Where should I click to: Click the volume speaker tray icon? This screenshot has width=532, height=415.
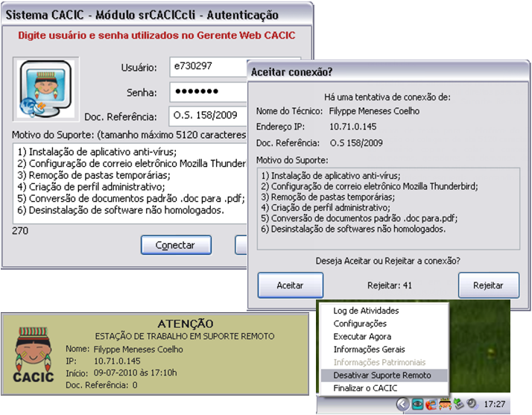[x=472, y=404]
